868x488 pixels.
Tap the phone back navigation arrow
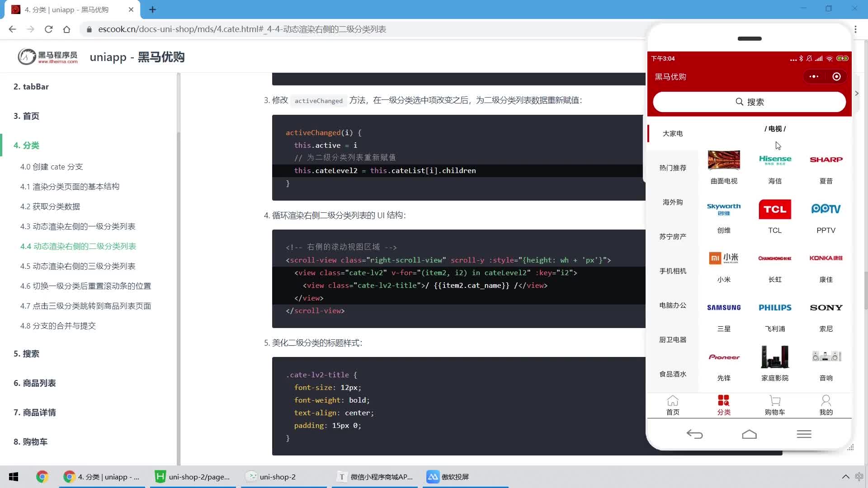pyautogui.click(x=694, y=434)
